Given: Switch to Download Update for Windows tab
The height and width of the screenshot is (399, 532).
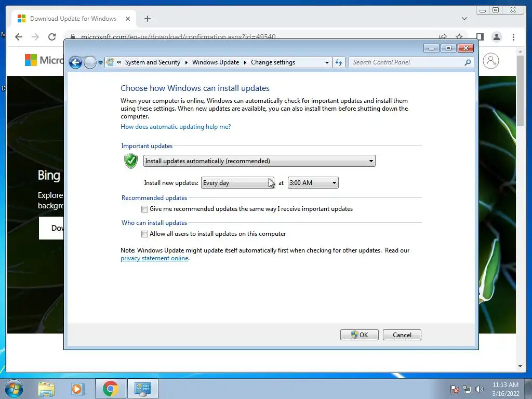Looking at the screenshot, I should 73,19.
